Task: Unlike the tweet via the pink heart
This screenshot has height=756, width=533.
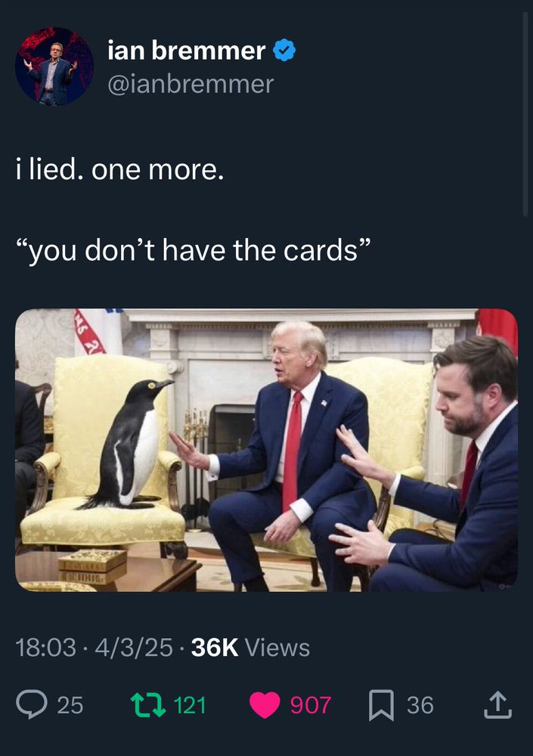Action: click(265, 705)
